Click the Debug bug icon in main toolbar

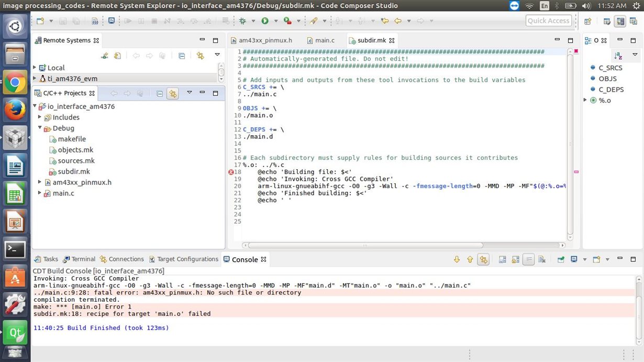242,21
